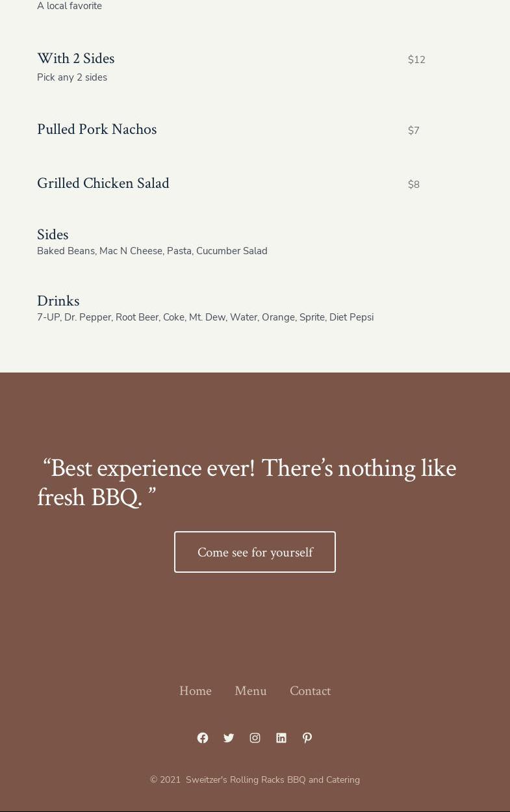
Task: Open the Facebook social icon
Action: tap(203, 738)
